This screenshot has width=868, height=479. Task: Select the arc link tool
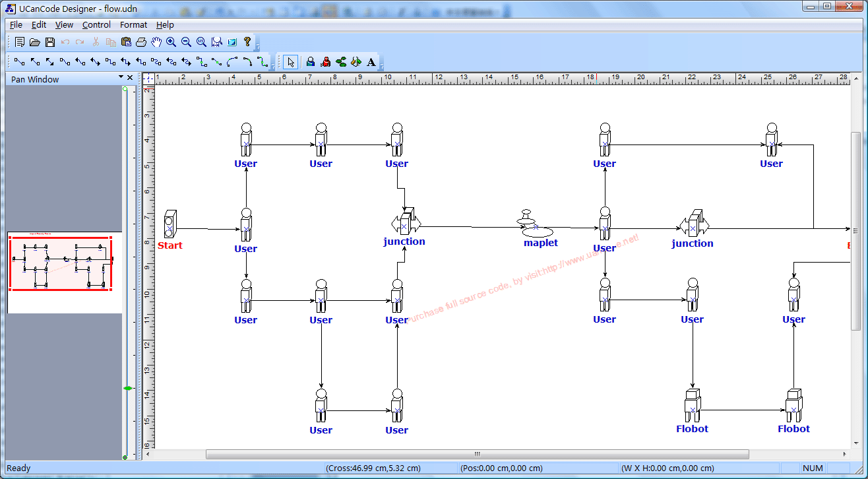point(232,62)
